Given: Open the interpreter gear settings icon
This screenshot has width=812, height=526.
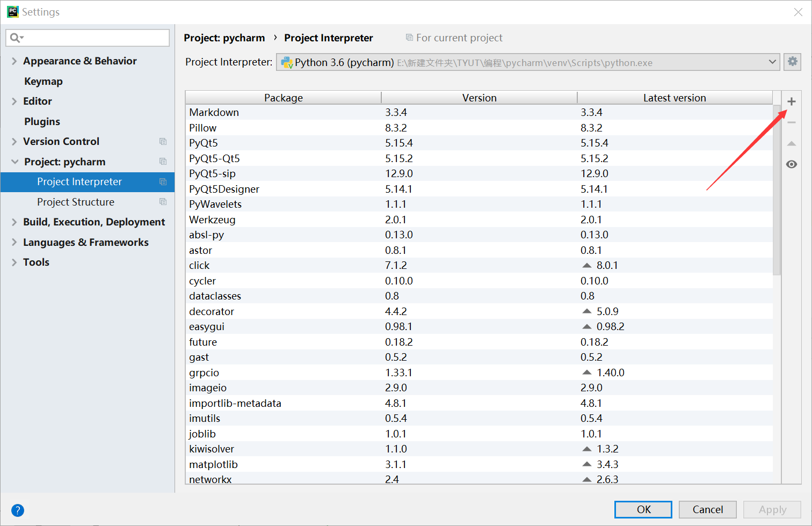Looking at the screenshot, I should click(792, 62).
